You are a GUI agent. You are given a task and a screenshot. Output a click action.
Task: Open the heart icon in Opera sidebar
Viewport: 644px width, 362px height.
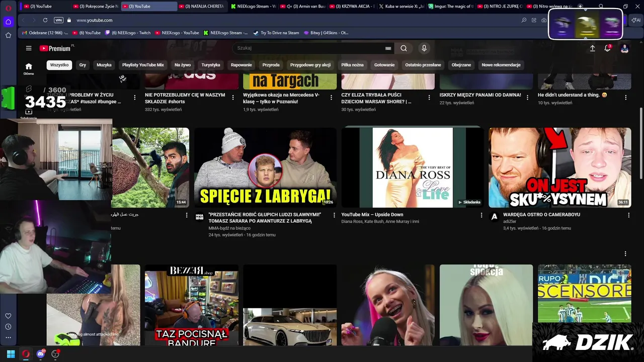[8, 316]
